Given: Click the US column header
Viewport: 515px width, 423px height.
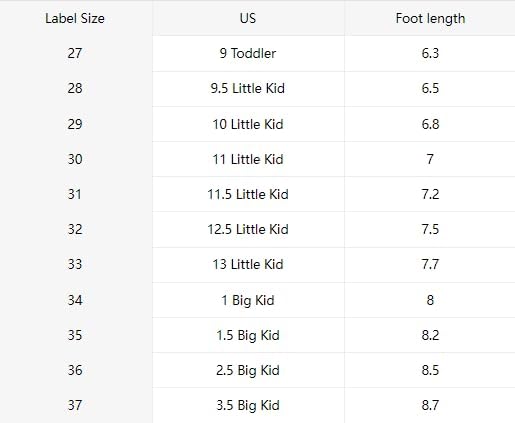Looking at the screenshot, I should [x=248, y=18].
